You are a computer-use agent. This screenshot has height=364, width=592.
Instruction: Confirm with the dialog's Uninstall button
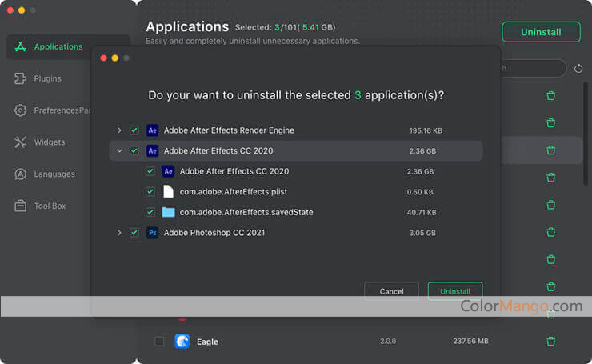pyautogui.click(x=454, y=291)
